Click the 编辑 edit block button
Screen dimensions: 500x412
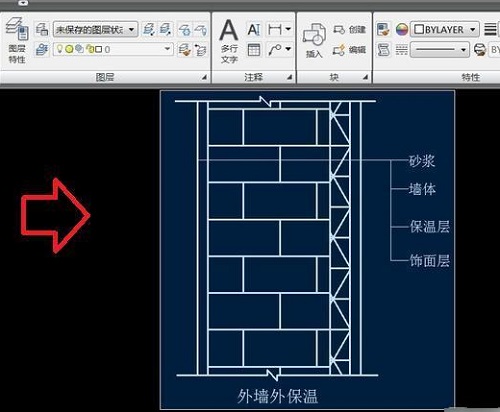tap(350, 50)
